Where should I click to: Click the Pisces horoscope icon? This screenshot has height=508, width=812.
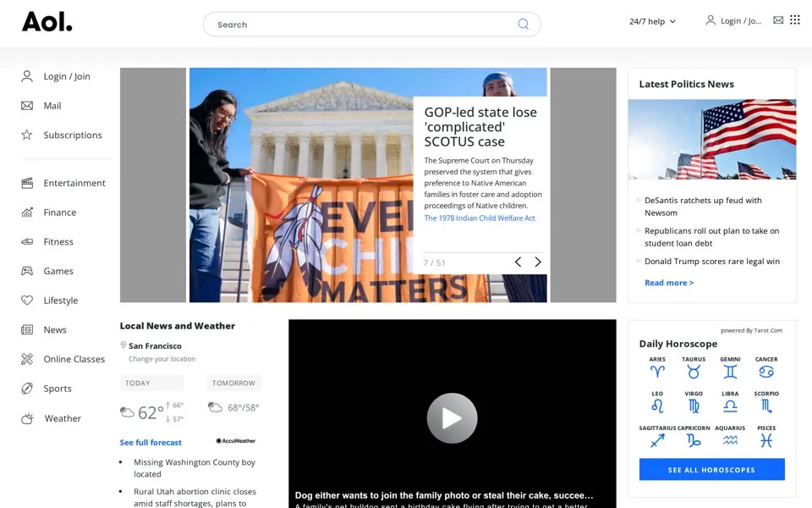pos(766,440)
